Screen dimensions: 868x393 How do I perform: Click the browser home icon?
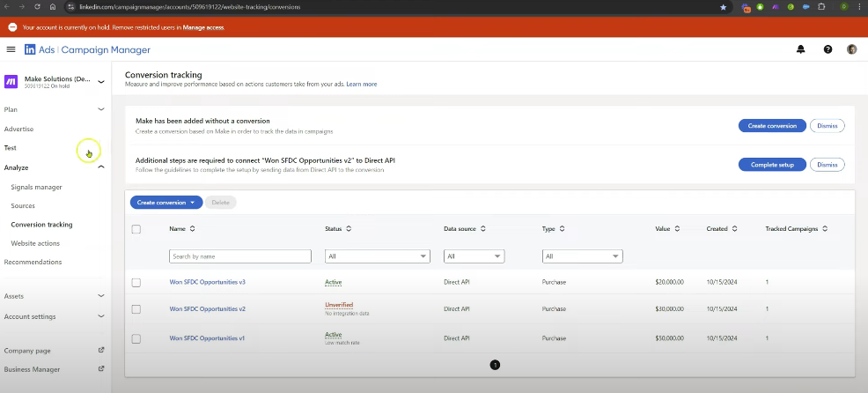click(53, 7)
